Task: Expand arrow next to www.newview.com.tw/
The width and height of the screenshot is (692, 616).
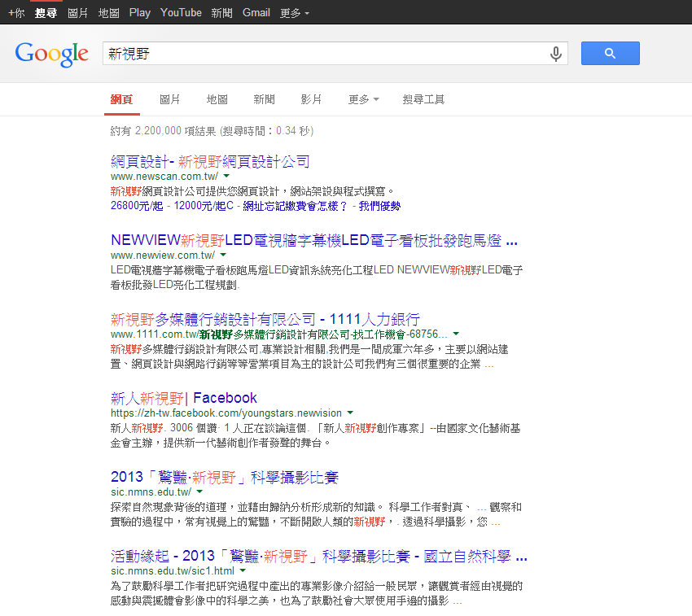Action: [x=223, y=255]
